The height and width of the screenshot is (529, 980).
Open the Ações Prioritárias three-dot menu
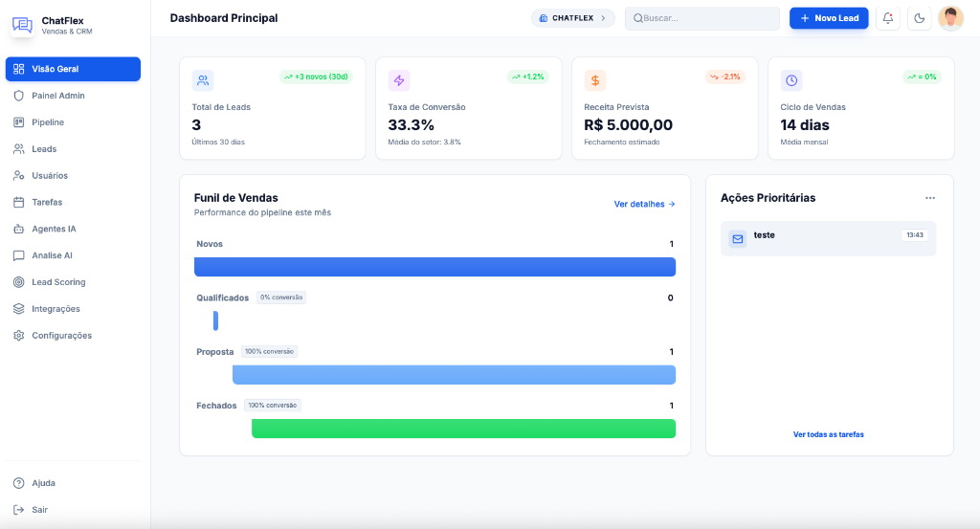pos(930,198)
